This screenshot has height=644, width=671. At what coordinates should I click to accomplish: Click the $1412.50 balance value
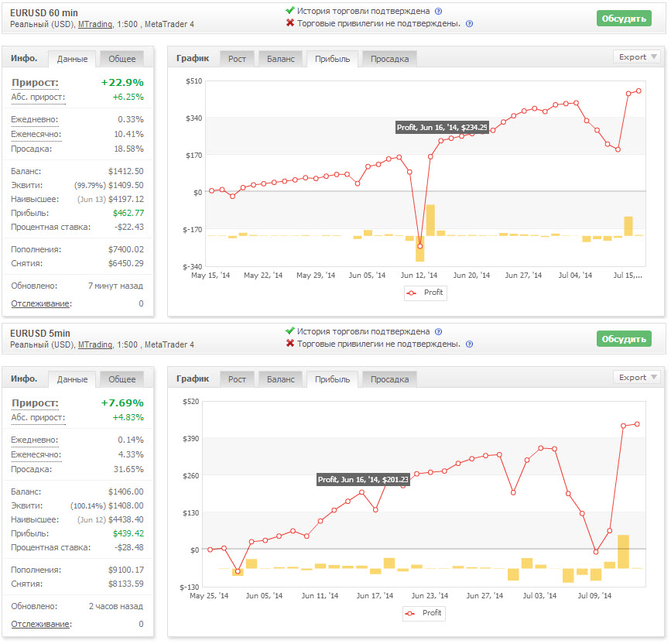point(126,172)
